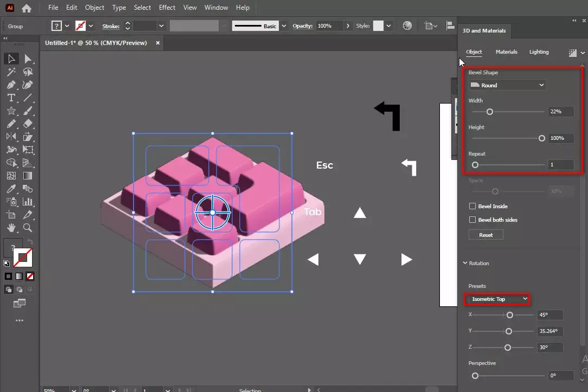Open the Effect menu
The width and height of the screenshot is (588, 392).
tap(167, 7)
